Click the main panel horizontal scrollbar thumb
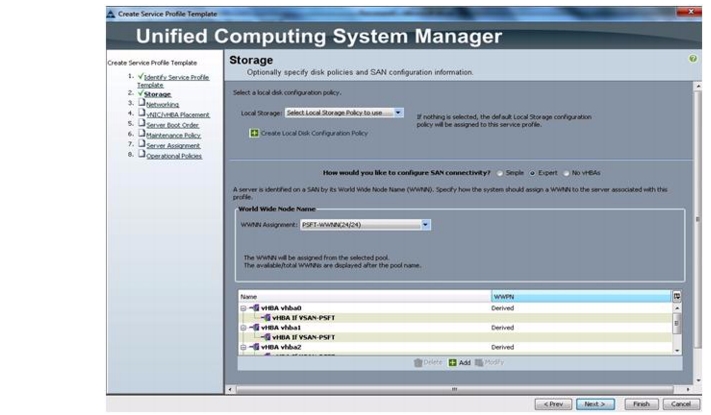 [454, 389]
